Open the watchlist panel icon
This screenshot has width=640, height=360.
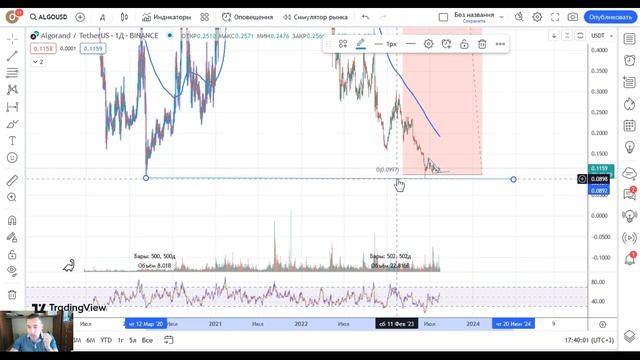click(x=629, y=39)
